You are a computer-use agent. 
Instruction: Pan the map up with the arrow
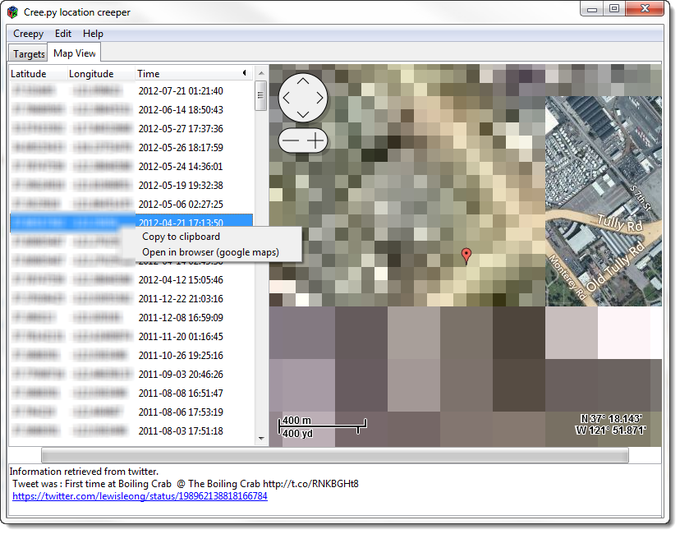click(303, 81)
